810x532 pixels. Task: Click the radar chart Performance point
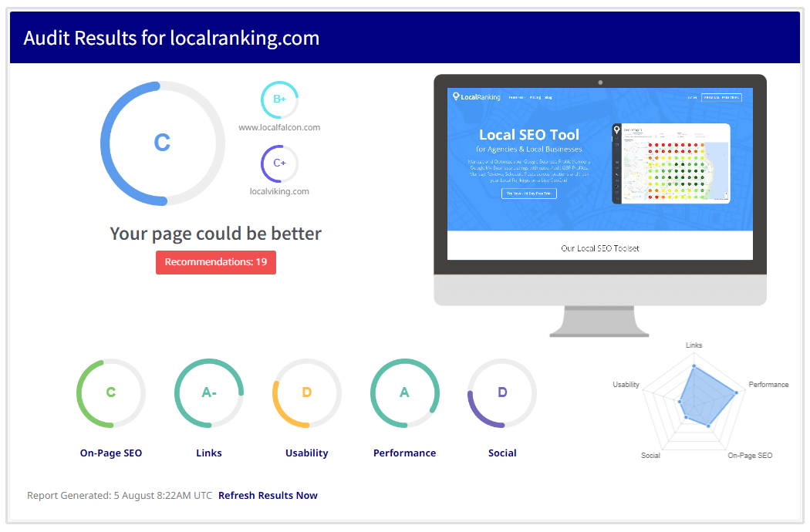point(736,393)
